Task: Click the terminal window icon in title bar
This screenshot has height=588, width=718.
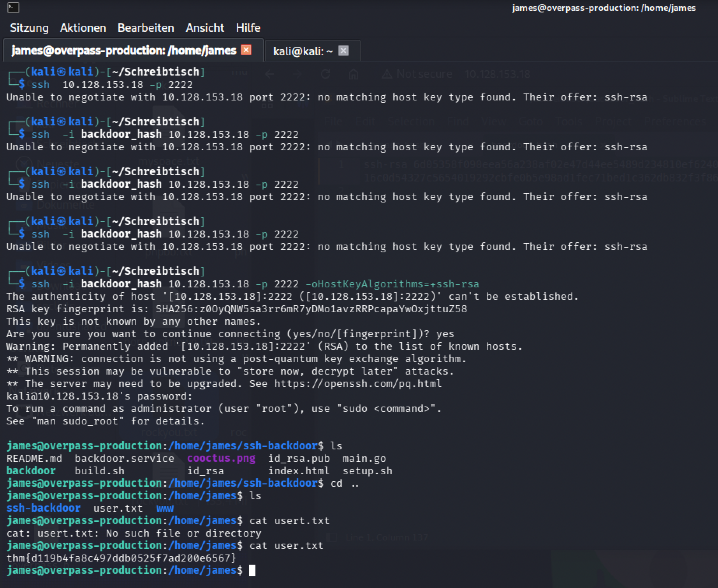Action: pyautogui.click(x=13, y=7)
